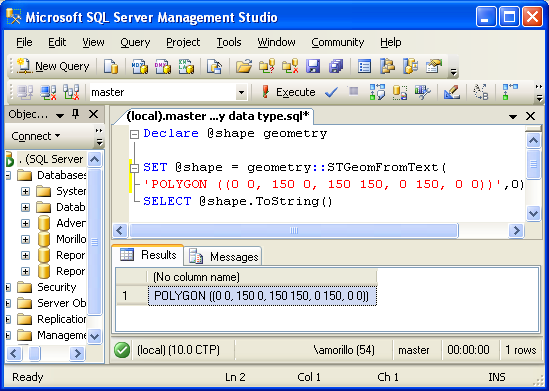Expand the Adver... database node

pos(25,223)
